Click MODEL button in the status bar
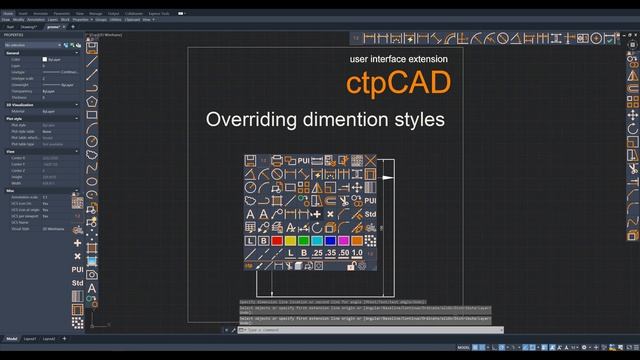 pyautogui.click(x=463, y=347)
